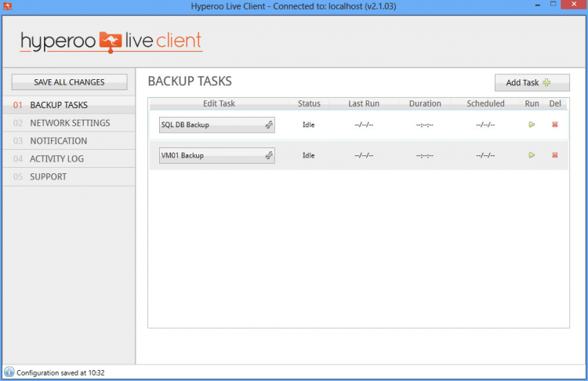Click the wrench icon on VM01 Backup

tap(269, 155)
